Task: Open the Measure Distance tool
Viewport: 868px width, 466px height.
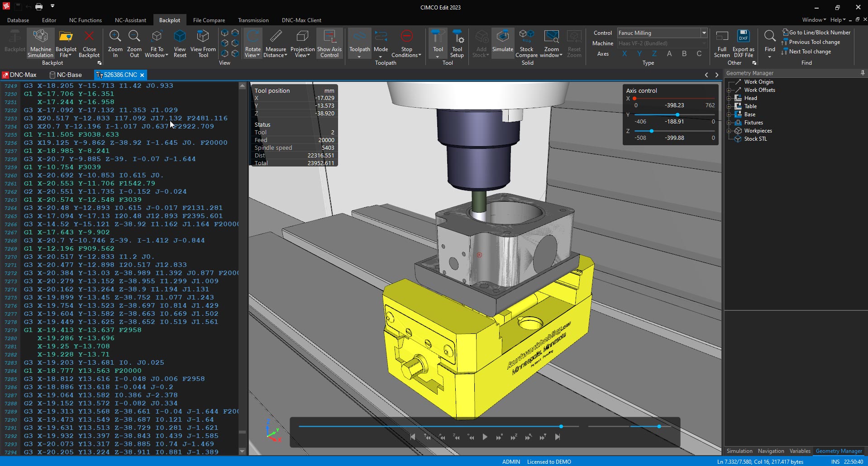Action: [276, 42]
